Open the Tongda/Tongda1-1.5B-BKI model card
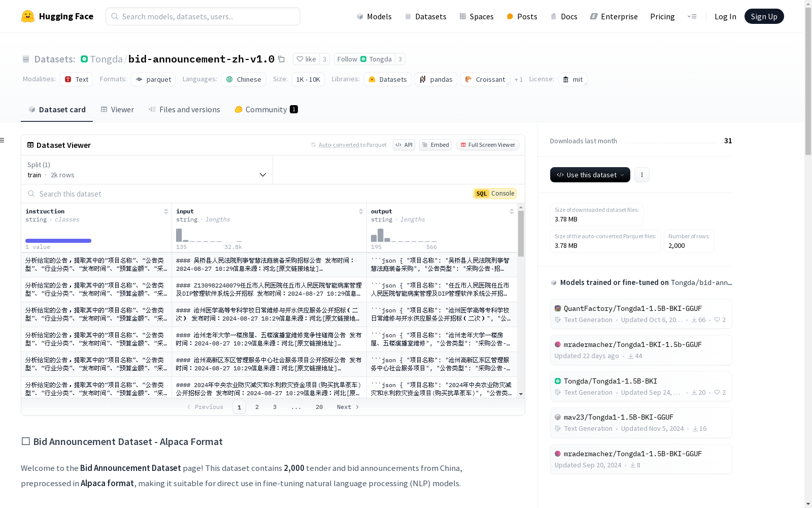Screen dimensions: 812x508 click(x=641, y=386)
